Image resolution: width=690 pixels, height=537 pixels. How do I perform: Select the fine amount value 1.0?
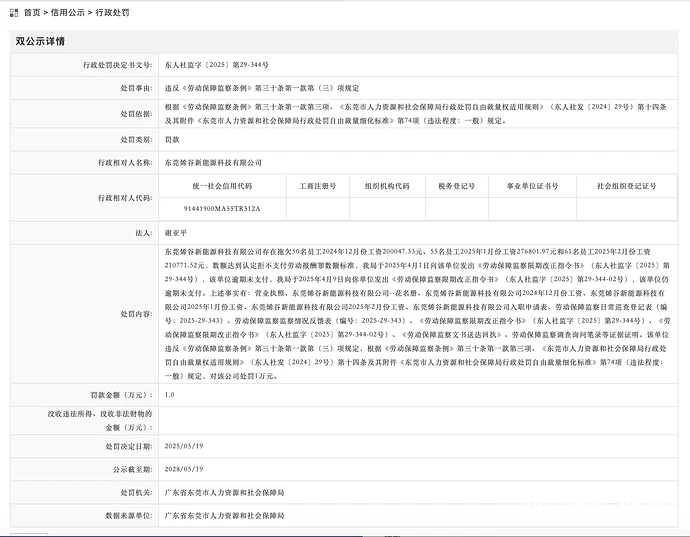[x=169, y=394]
